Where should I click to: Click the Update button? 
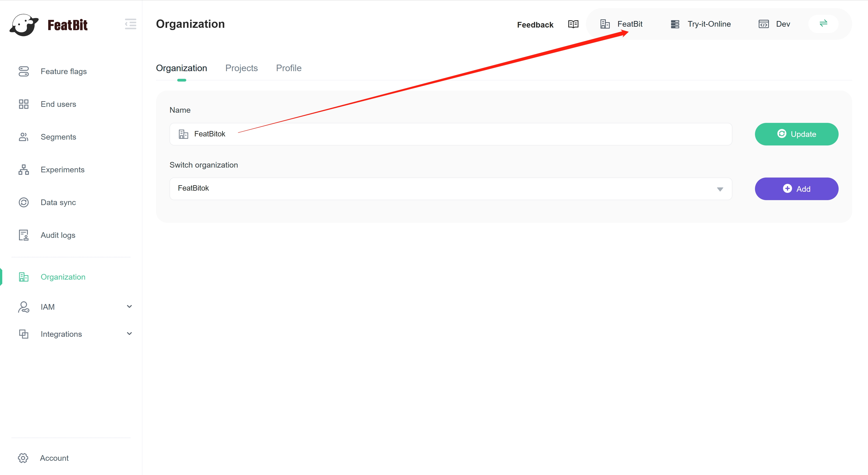797,134
